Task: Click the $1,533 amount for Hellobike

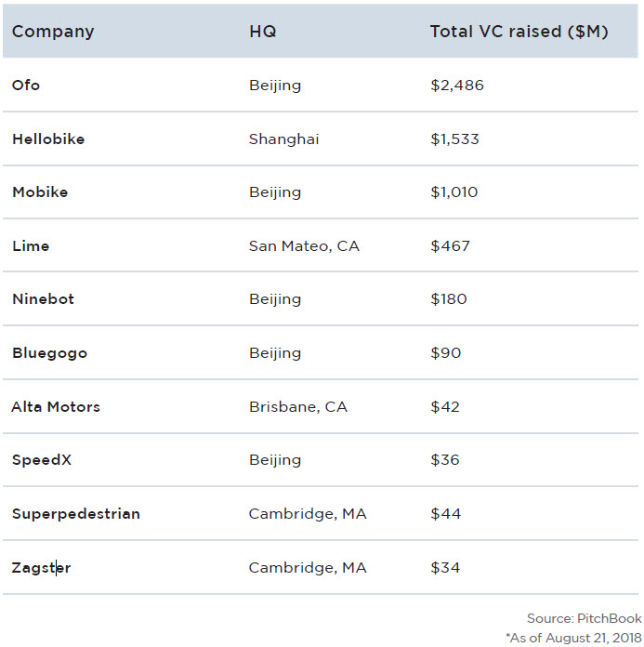Action: point(454,139)
